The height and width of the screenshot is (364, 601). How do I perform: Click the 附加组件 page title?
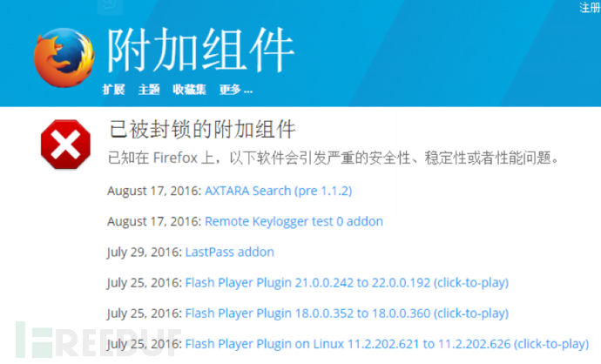coord(200,50)
